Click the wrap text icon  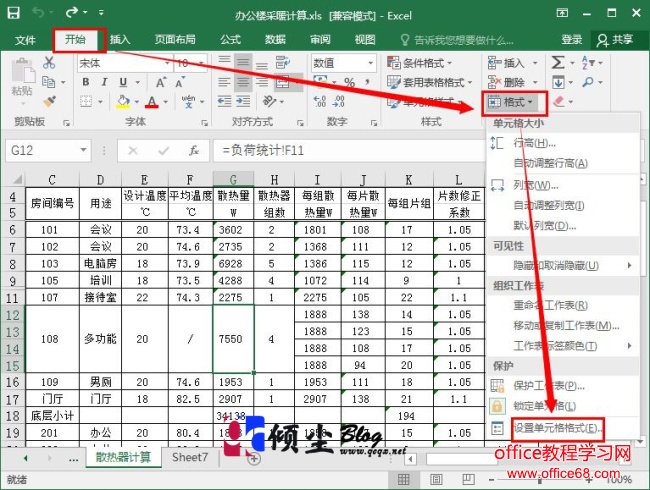pos(283,63)
